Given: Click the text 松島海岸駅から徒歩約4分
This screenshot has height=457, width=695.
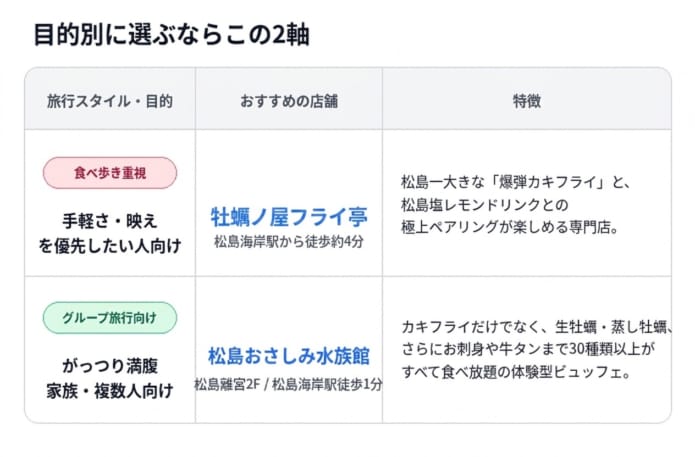Looking at the screenshot, I should point(289,242).
